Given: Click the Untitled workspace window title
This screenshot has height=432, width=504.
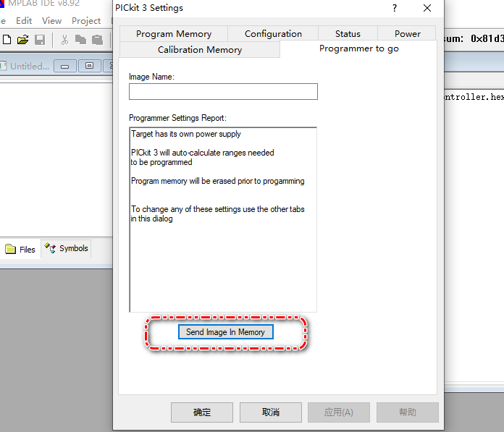Looking at the screenshot, I should pyautogui.click(x=30, y=66).
